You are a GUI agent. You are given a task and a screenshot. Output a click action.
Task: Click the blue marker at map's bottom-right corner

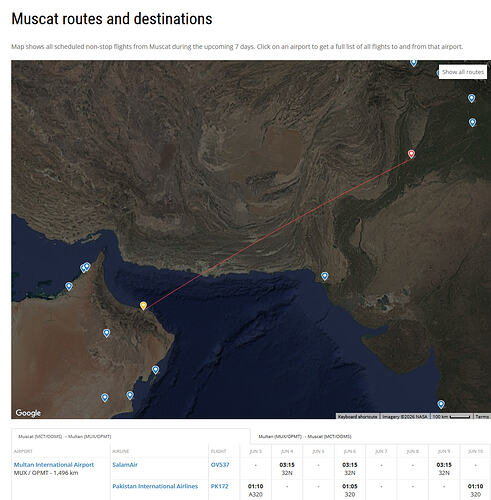441,404
